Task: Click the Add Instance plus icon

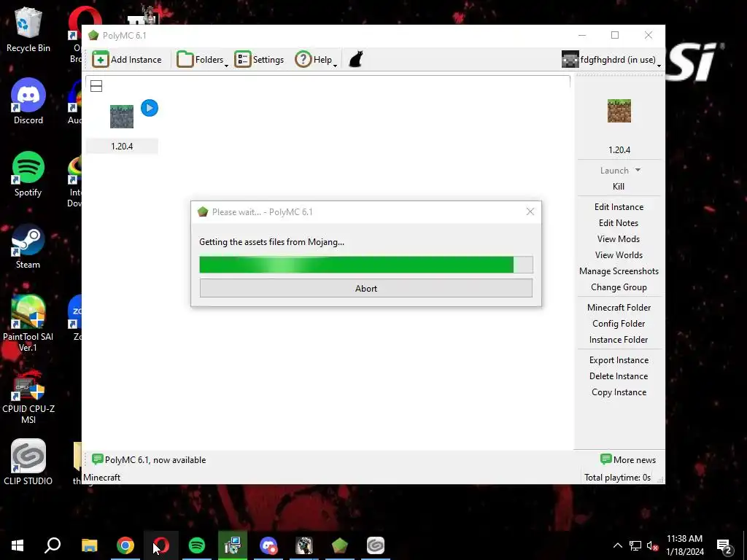Action: pos(100,60)
